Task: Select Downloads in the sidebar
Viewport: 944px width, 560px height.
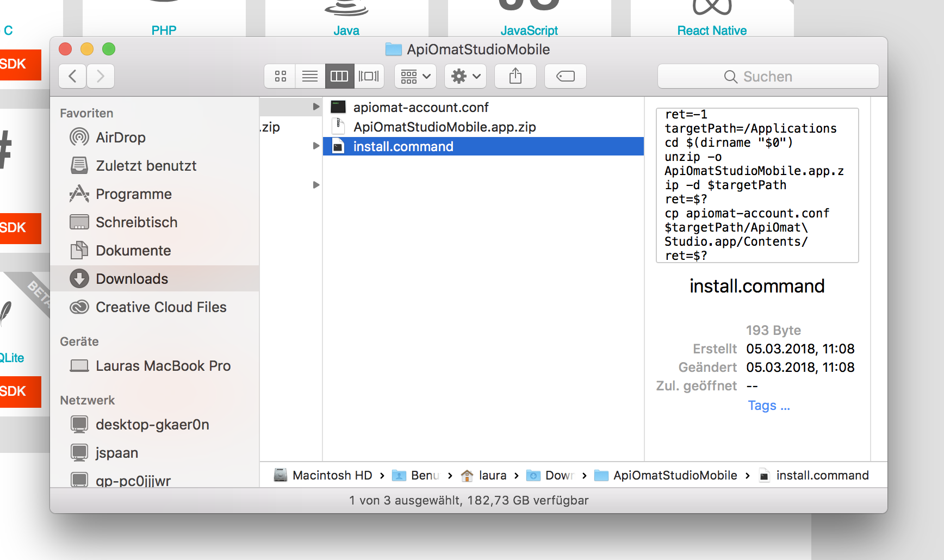Action: pyautogui.click(x=154, y=279)
